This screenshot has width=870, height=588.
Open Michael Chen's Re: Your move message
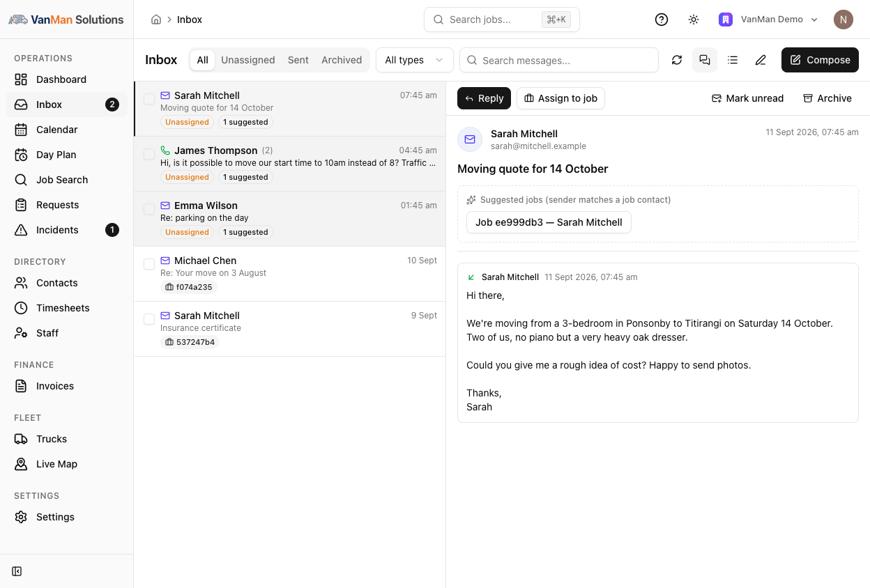click(290, 274)
